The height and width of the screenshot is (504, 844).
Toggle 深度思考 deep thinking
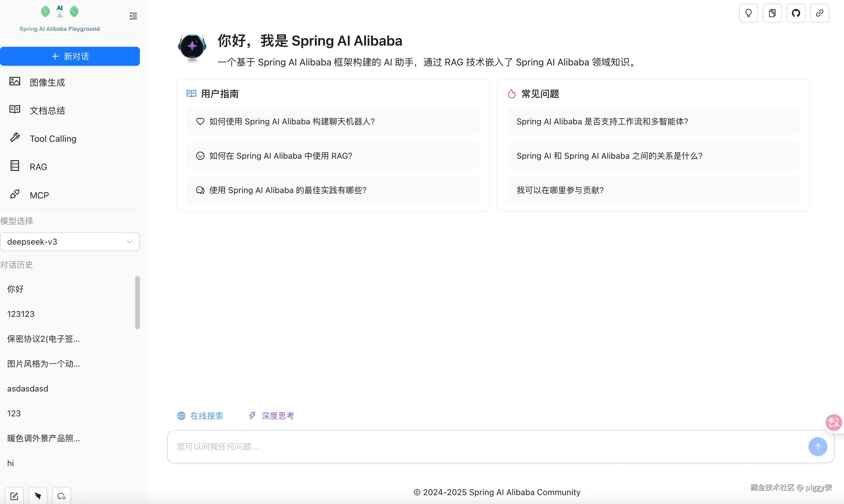tap(271, 415)
